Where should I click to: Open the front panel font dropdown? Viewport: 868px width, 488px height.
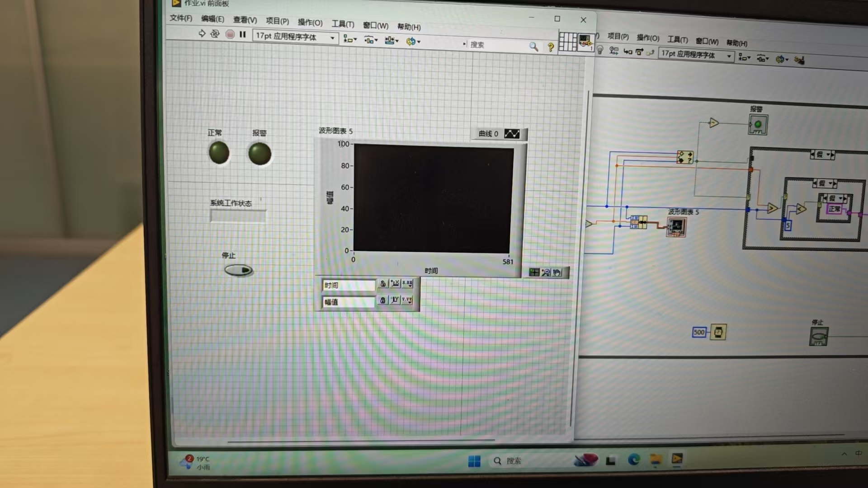(295, 37)
